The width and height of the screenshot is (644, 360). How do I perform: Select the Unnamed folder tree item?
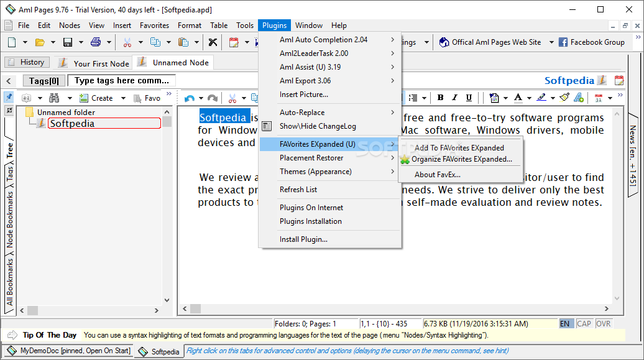click(66, 112)
